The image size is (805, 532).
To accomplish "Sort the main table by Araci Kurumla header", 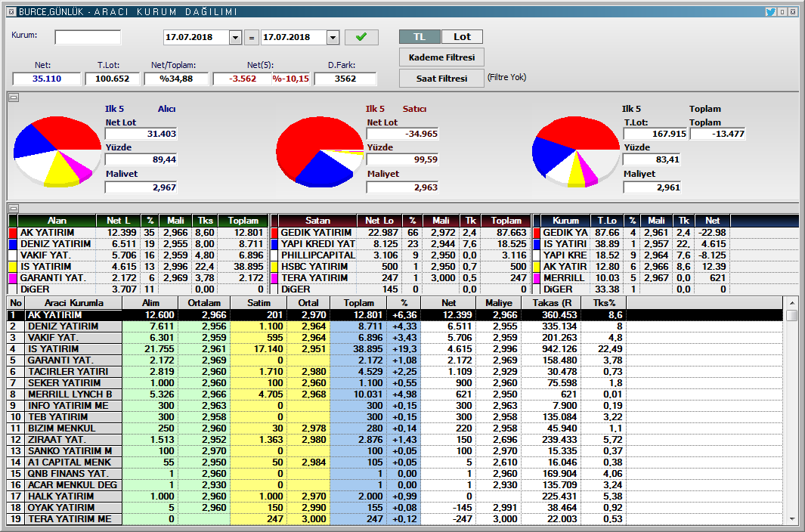I will pyautogui.click(x=73, y=303).
